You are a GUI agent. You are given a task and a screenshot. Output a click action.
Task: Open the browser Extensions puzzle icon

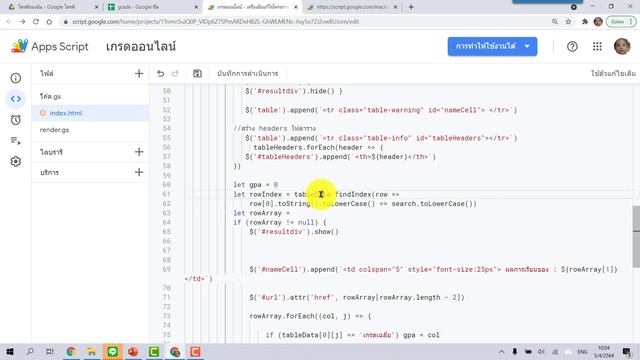coord(584,22)
